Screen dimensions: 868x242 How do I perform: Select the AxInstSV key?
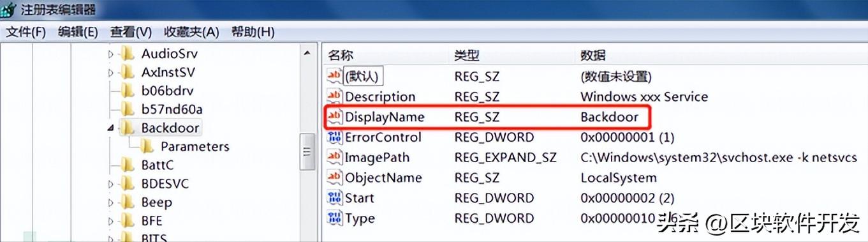tap(168, 72)
